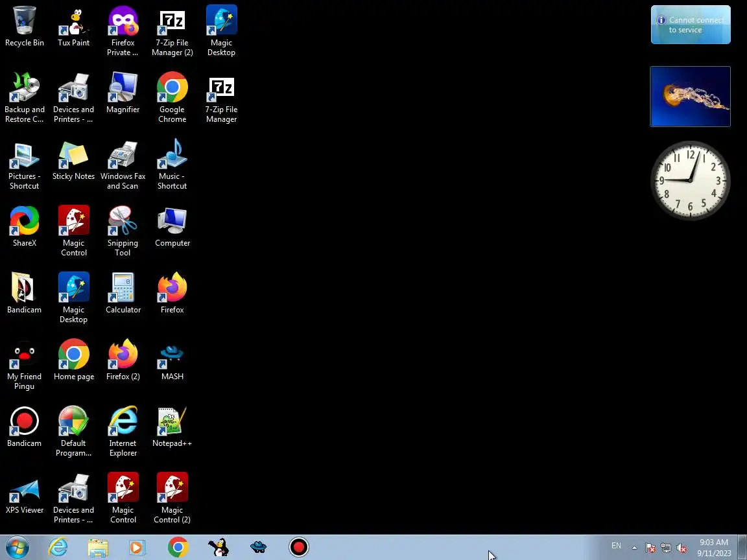
Task: Select the Music - Shortcut icon
Action: point(172,165)
